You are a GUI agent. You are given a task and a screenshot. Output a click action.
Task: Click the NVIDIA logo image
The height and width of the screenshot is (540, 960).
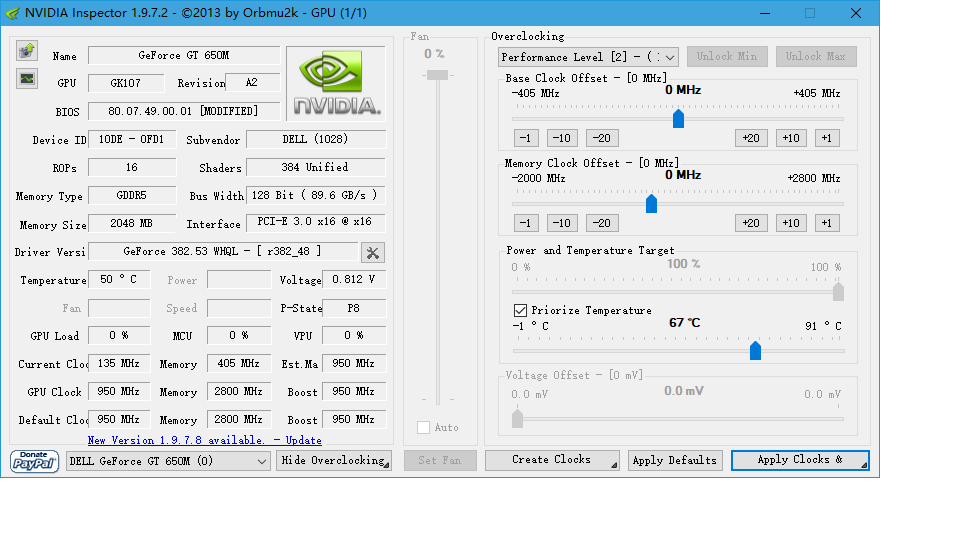point(336,83)
